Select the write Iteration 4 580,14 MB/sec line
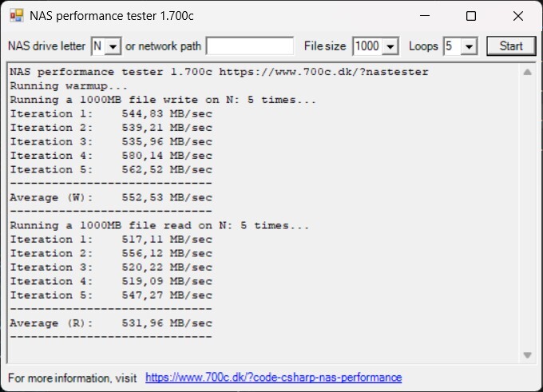This screenshot has width=543, height=392. click(111, 156)
